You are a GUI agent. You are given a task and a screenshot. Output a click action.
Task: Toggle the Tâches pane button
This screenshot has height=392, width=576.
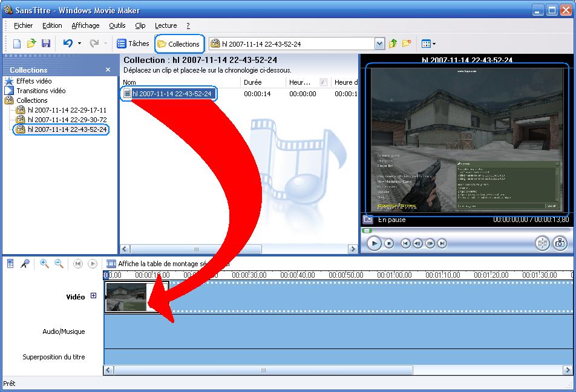[x=133, y=44]
